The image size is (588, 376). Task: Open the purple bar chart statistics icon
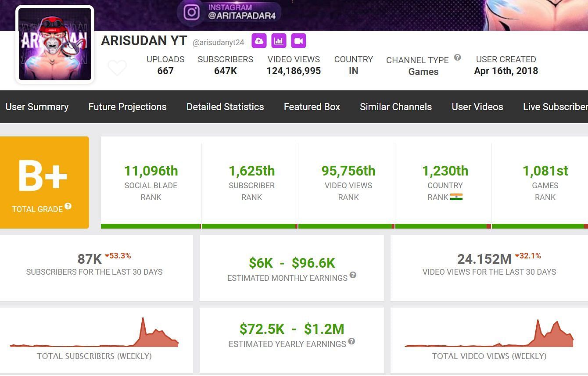pos(279,41)
